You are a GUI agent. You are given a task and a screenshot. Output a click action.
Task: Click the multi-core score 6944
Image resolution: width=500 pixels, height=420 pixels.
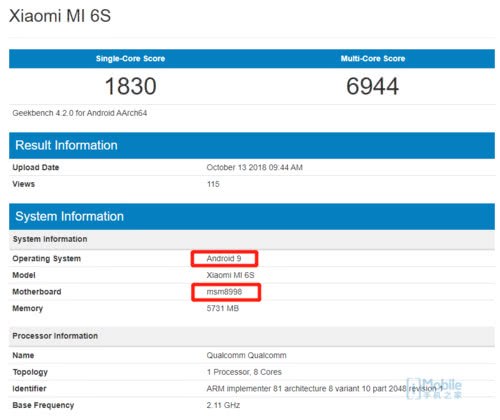[x=372, y=86]
